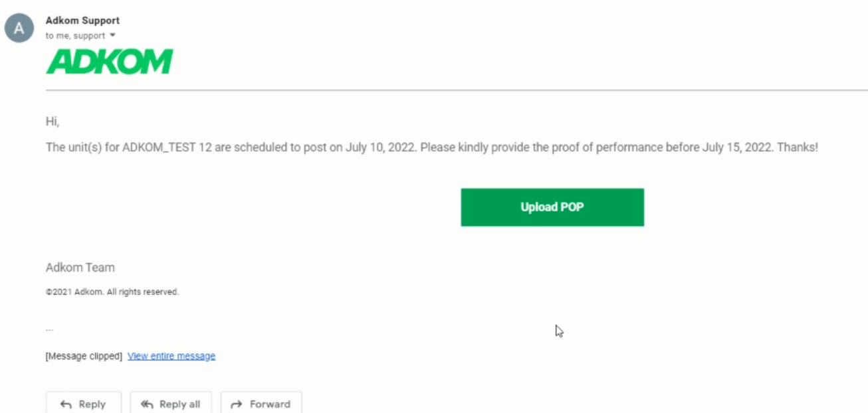Click the 2021 Adkom copyright notice
The height and width of the screenshot is (413, 868).
point(112,291)
